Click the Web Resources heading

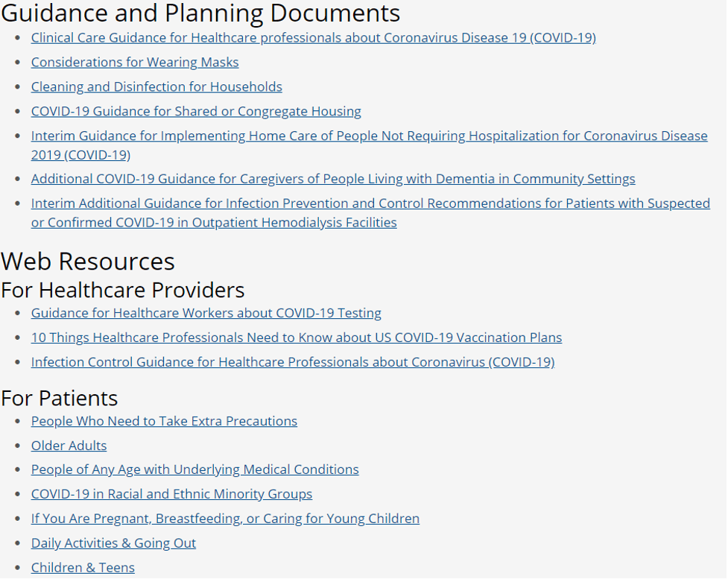(x=88, y=262)
